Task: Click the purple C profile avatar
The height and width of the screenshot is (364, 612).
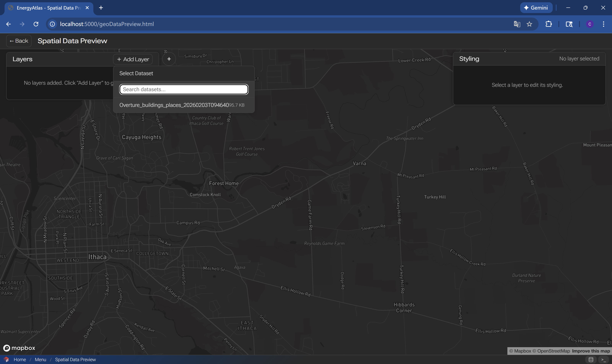Action: [x=590, y=24]
